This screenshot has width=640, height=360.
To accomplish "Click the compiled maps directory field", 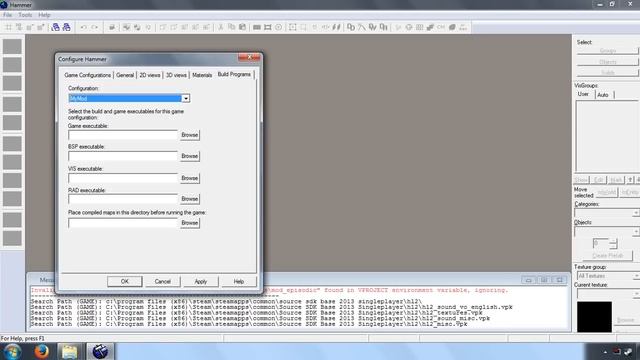I will [123, 223].
